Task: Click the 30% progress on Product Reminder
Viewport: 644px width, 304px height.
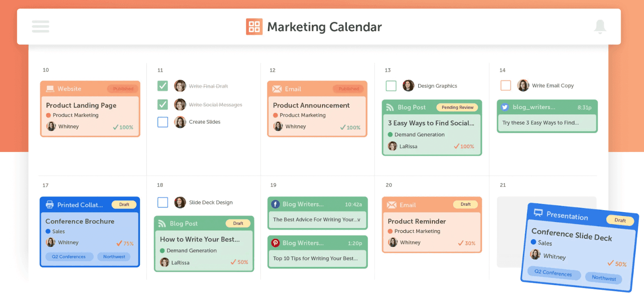Action: [x=466, y=243]
